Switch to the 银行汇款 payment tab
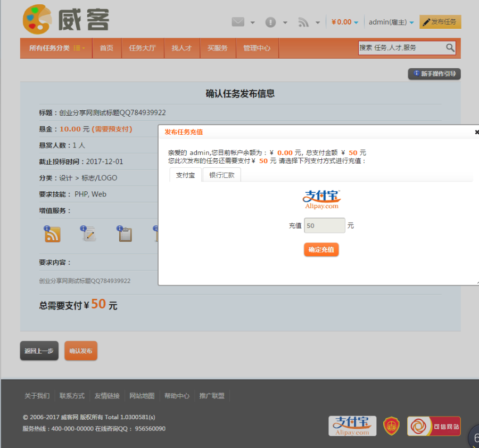 pyautogui.click(x=221, y=174)
